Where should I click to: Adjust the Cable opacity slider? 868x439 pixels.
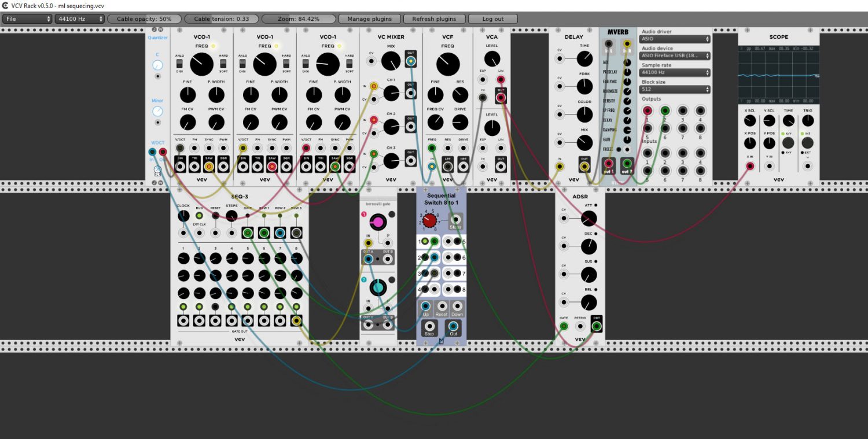pyautogui.click(x=144, y=19)
